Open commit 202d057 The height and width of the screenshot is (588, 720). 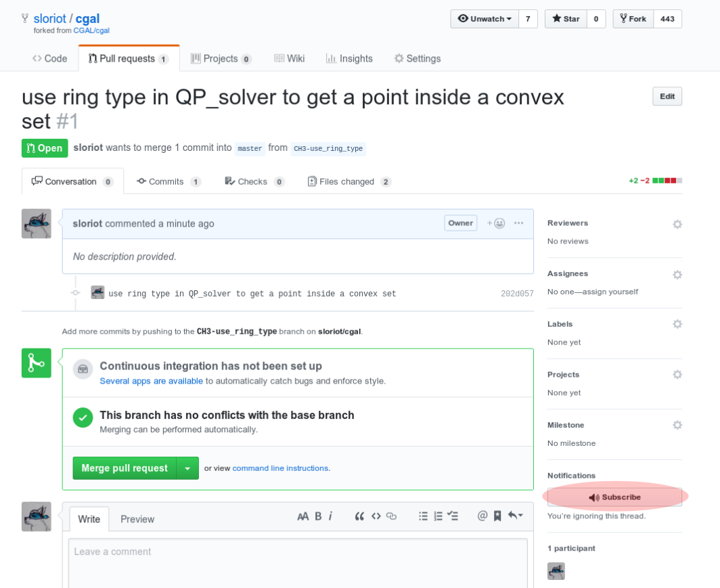(x=517, y=294)
